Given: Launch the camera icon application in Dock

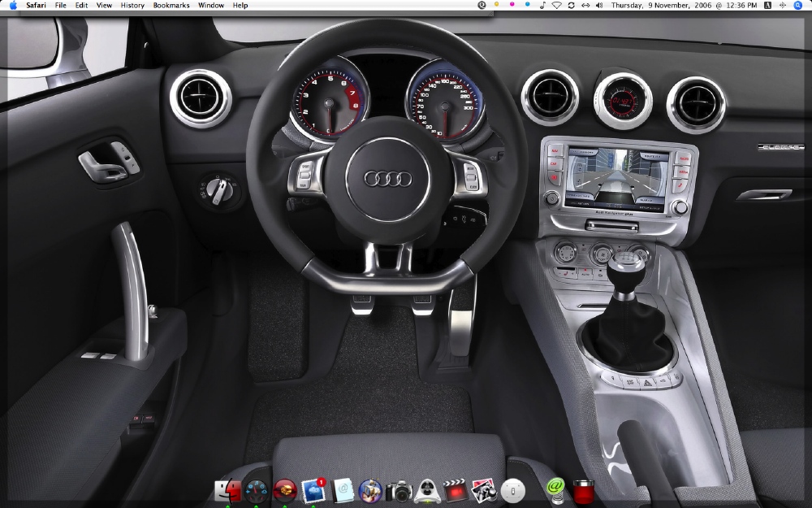Looking at the screenshot, I should 399,491.
